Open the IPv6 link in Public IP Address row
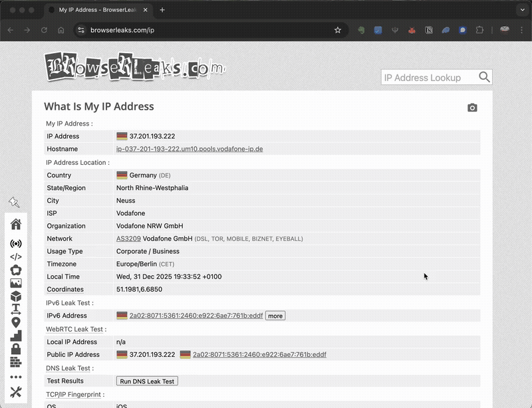 pyautogui.click(x=259, y=354)
